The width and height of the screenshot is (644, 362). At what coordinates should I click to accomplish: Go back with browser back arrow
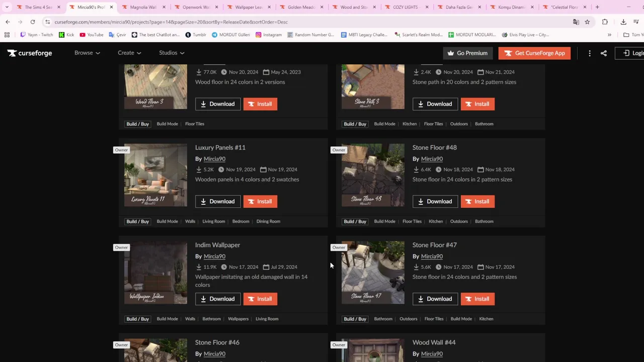(x=8, y=22)
